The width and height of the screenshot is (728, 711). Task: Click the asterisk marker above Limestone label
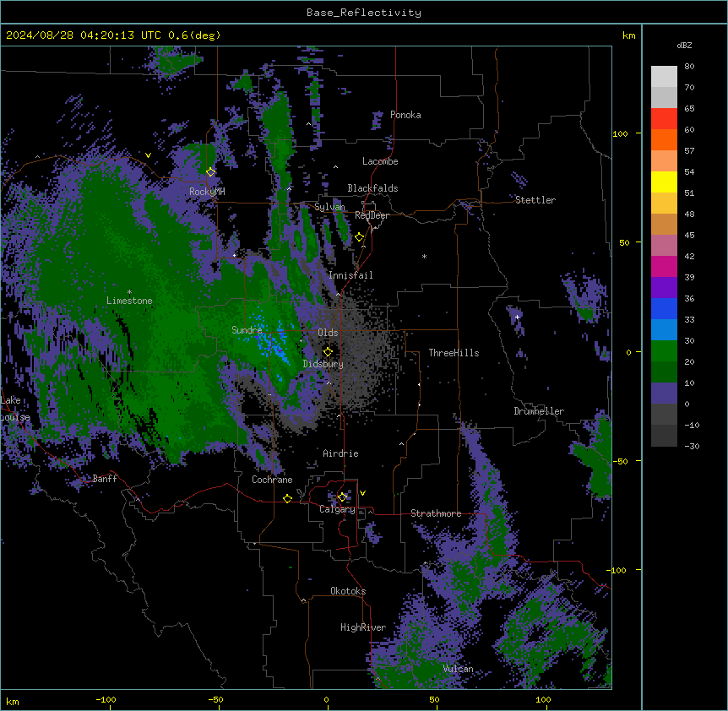129,292
